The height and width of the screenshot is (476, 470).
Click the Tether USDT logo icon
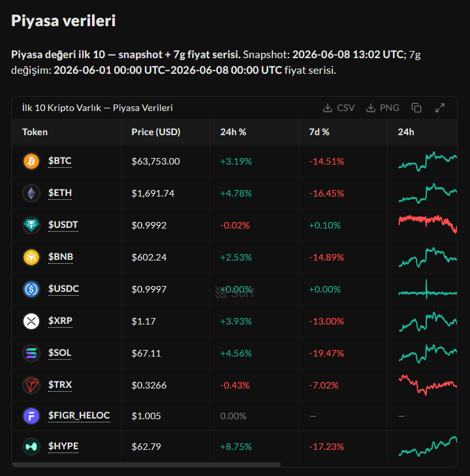(31, 225)
